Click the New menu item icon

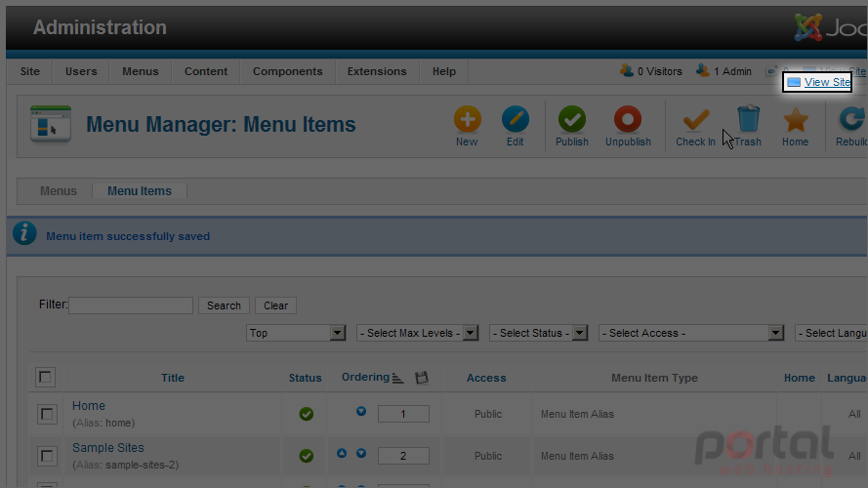(x=468, y=119)
